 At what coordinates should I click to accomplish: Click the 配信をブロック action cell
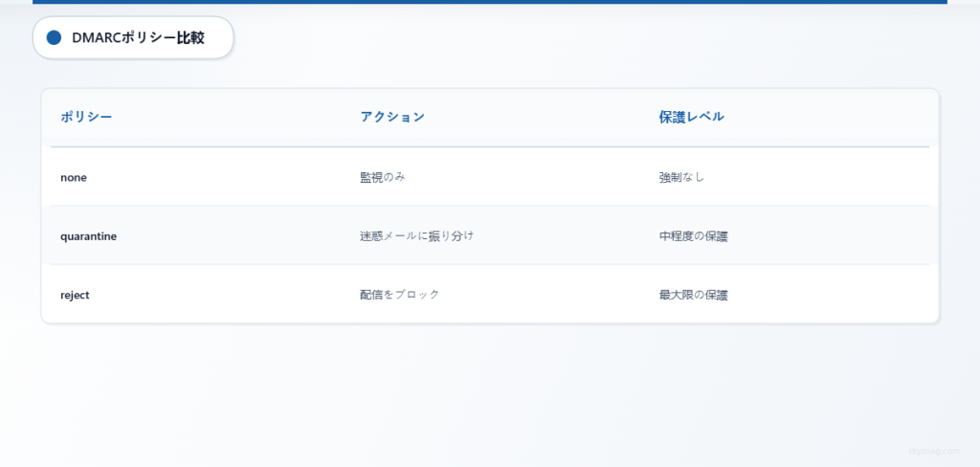pos(400,295)
